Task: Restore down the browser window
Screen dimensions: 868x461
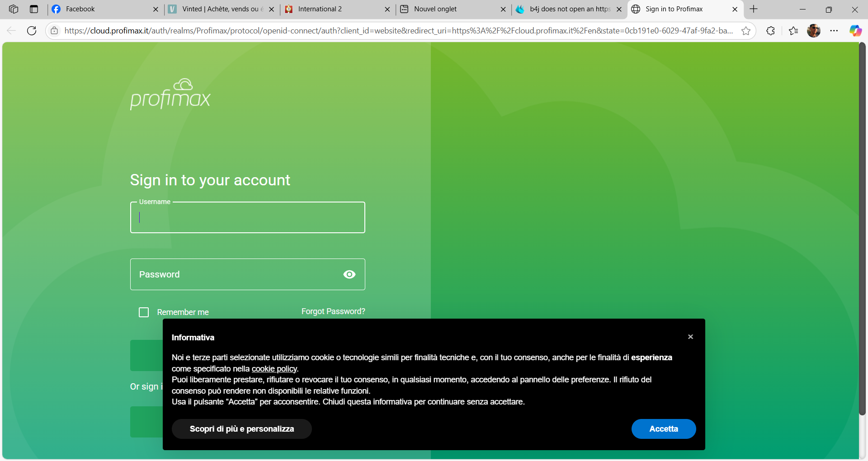Action: 829,9
